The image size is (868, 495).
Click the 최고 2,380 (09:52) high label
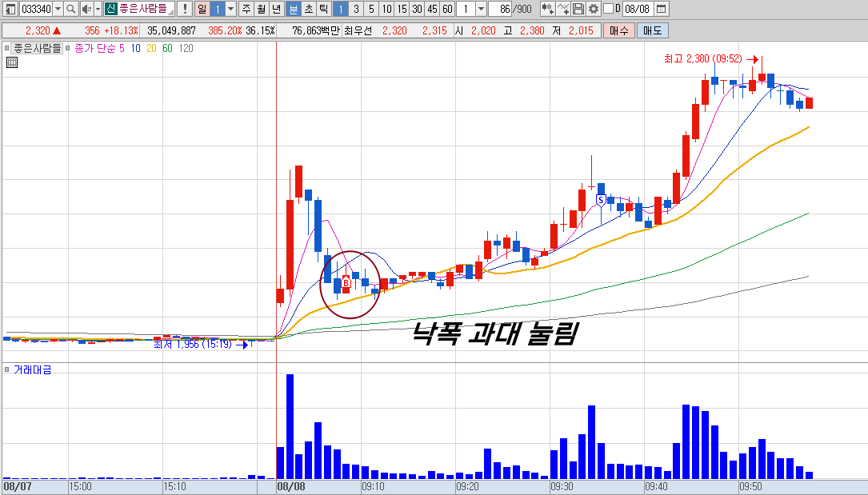[x=702, y=58]
